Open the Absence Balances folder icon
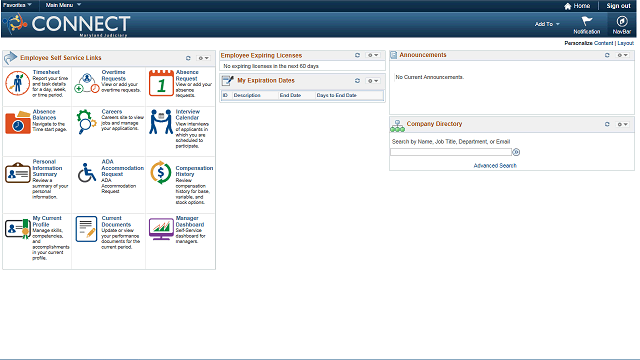Image resolution: width=640 pixels, height=360 pixels. click(18, 122)
